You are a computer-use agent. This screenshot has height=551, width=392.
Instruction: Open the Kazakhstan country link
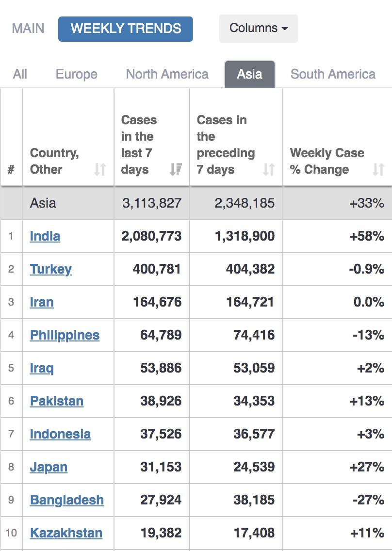(66, 533)
